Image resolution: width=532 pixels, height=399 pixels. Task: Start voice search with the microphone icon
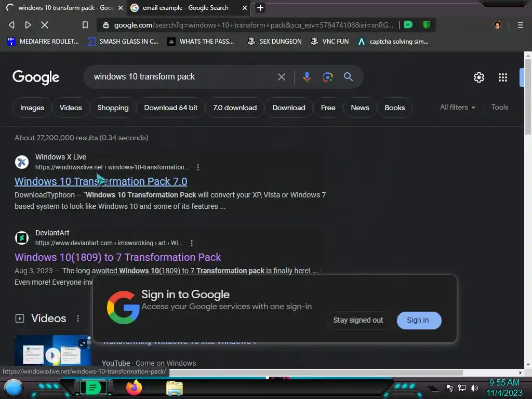(307, 77)
